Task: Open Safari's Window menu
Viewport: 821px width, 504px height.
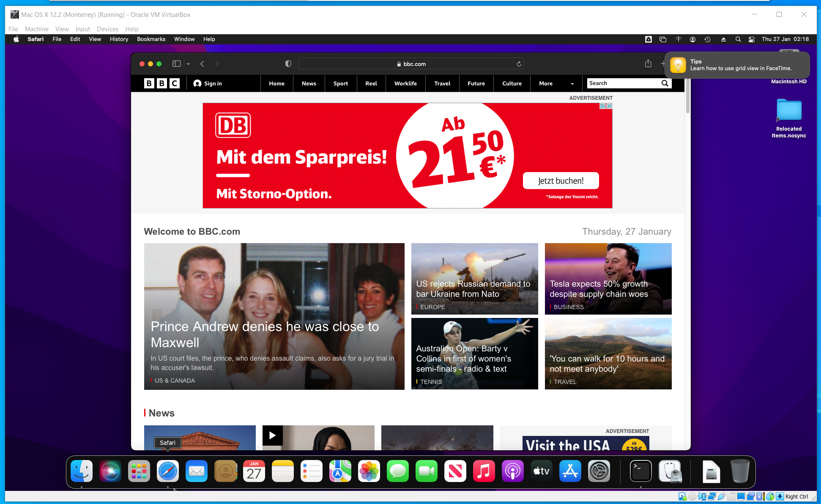Action: coord(184,39)
